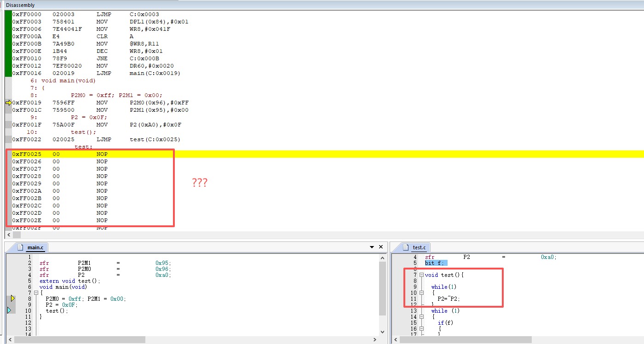Screen dimensions: 644x344
Task: Collapse the main function fold at line 7 in main.c
Action: click(36, 293)
